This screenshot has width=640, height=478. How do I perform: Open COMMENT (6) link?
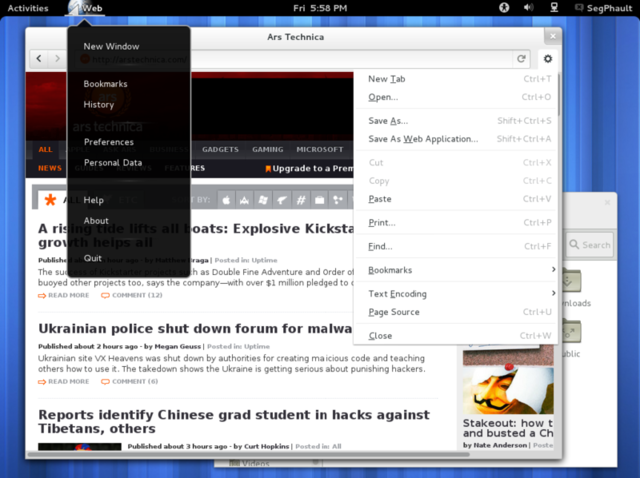[130, 381]
